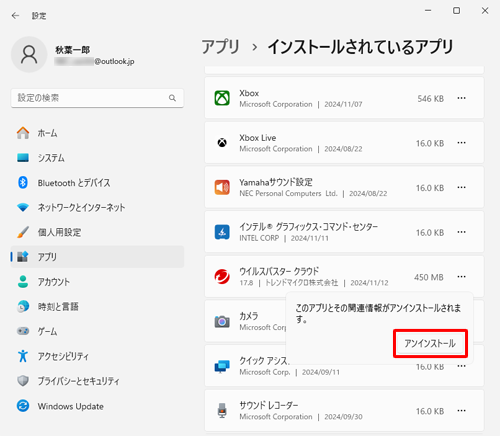Open アクセシビリティ settings

[97, 356]
